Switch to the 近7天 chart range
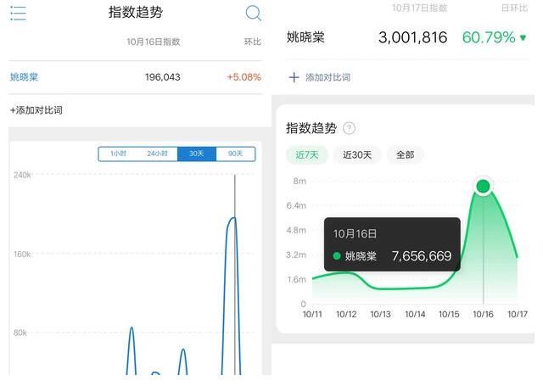This screenshot has width=543, height=392. click(x=307, y=154)
